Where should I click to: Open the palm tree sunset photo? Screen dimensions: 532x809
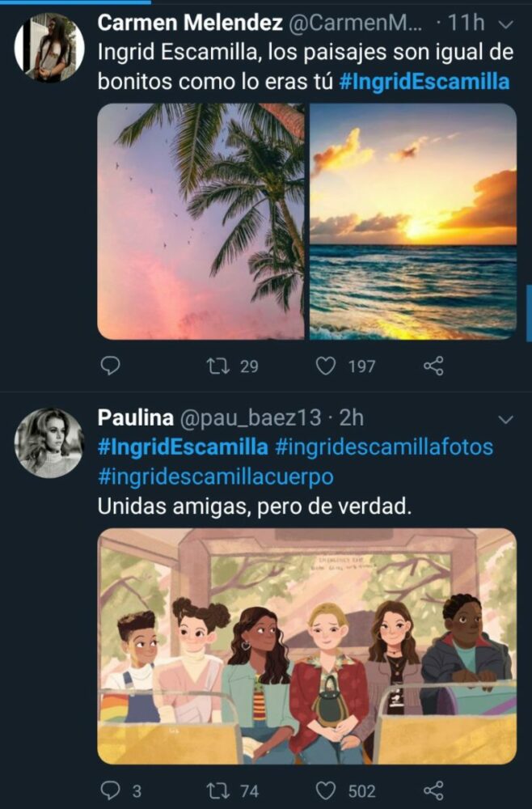[201, 221]
